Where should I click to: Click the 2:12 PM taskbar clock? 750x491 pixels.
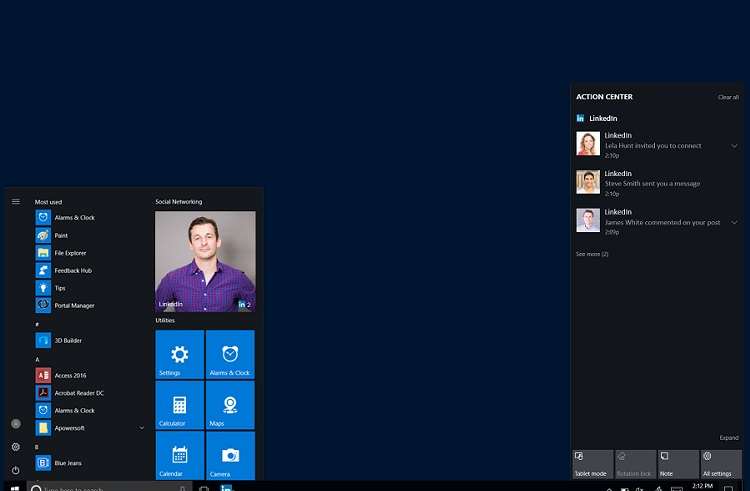click(703, 486)
